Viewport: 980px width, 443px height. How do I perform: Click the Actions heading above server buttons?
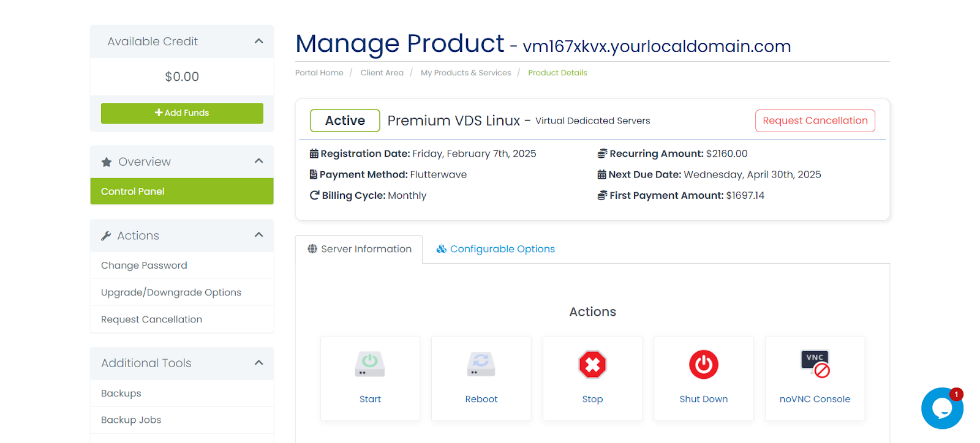[593, 311]
